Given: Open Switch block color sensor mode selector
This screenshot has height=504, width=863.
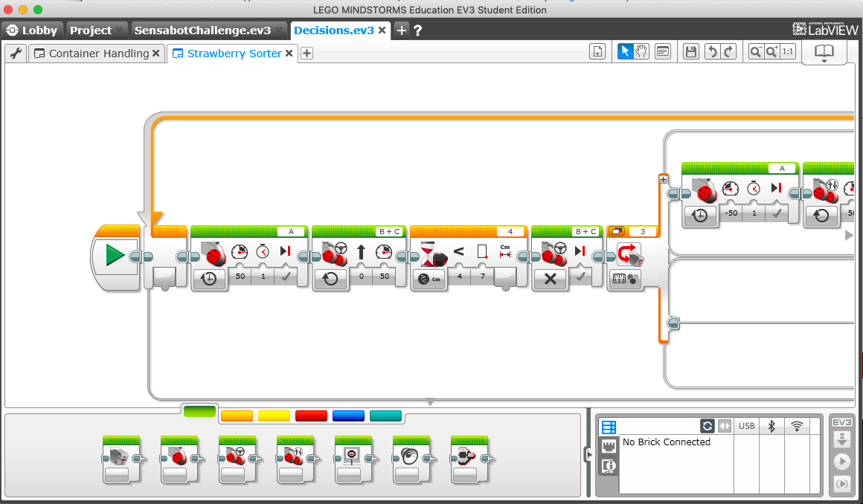Looking at the screenshot, I should (626, 279).
